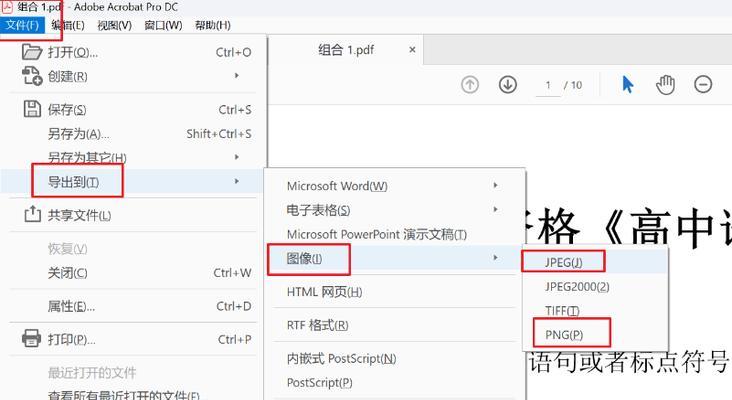
Task: Select PNG(P) image format
Action: (564, 334)
